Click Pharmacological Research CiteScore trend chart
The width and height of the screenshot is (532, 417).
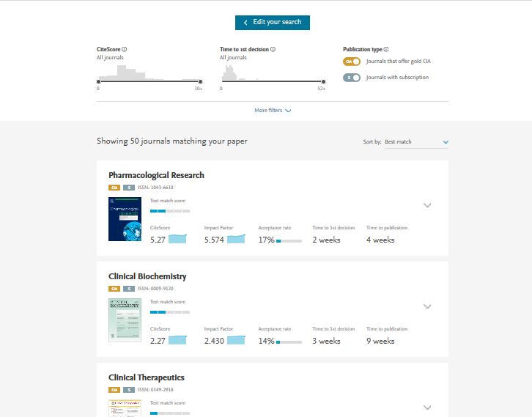pyautogui.click(x=177, y=239)
